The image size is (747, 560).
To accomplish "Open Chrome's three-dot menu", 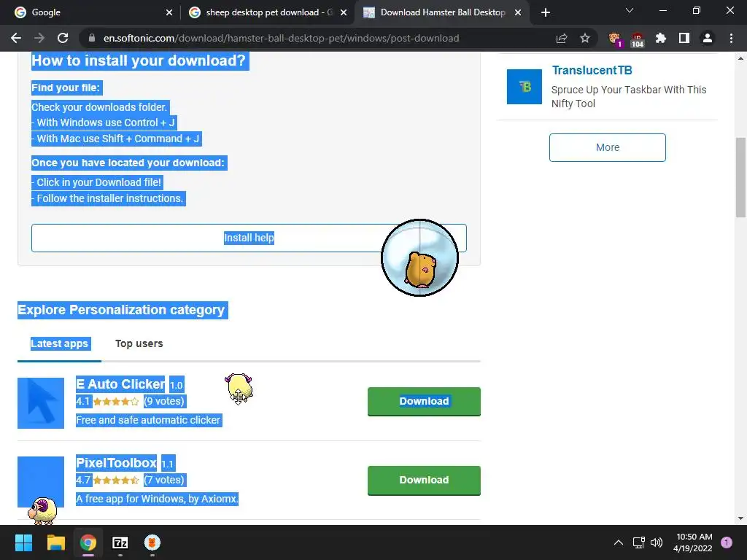I will [x=731, y=38].
